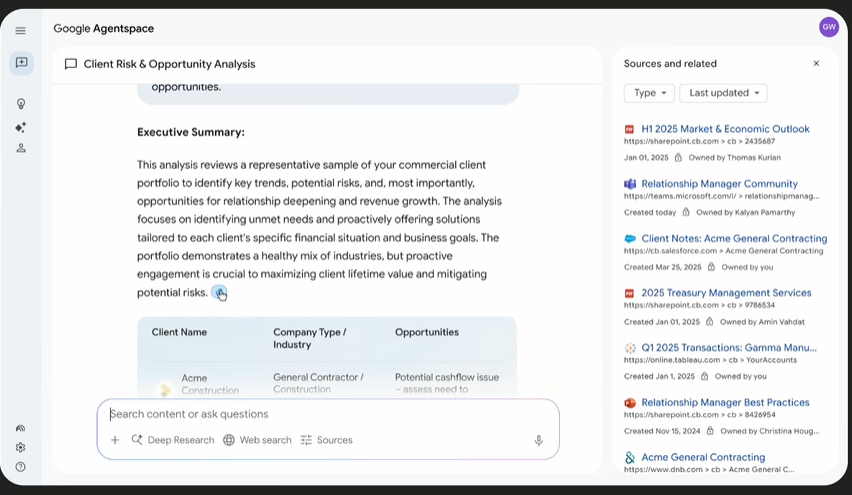Open the Type filter dropdown
This screenshot has width=852, height=495.
(x=649, y=93)
